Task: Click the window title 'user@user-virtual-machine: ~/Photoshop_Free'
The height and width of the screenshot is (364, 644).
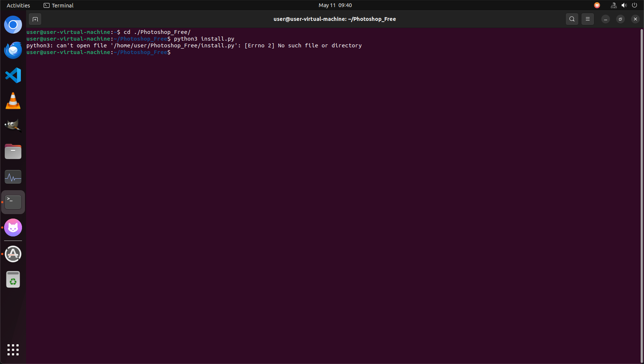Action: (x=335, y=19)
